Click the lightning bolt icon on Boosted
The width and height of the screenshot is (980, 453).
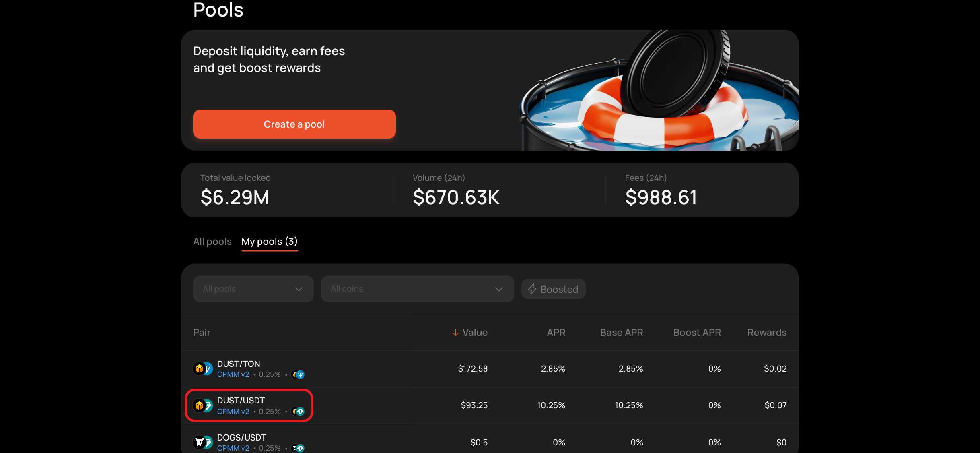pos(532,289)
